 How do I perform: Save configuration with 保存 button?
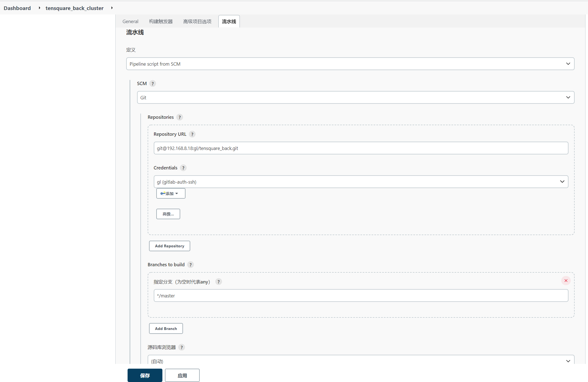point(145,375)
